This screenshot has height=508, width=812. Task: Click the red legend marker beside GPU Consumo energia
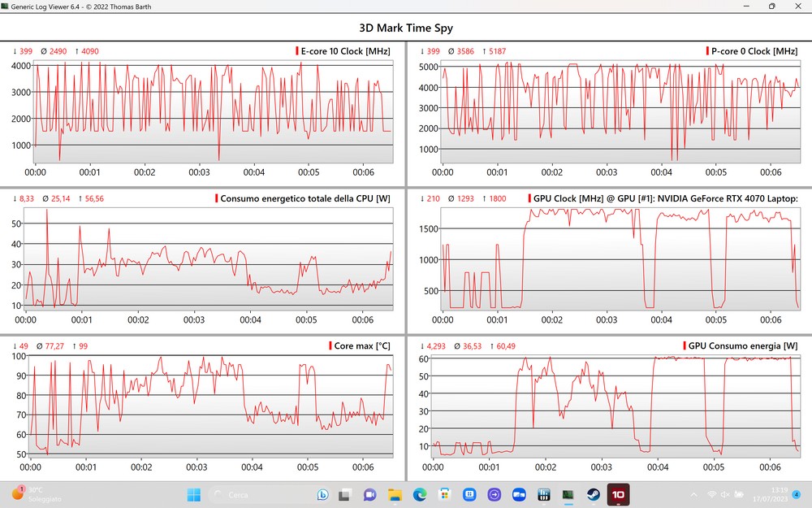click(685, 345)
